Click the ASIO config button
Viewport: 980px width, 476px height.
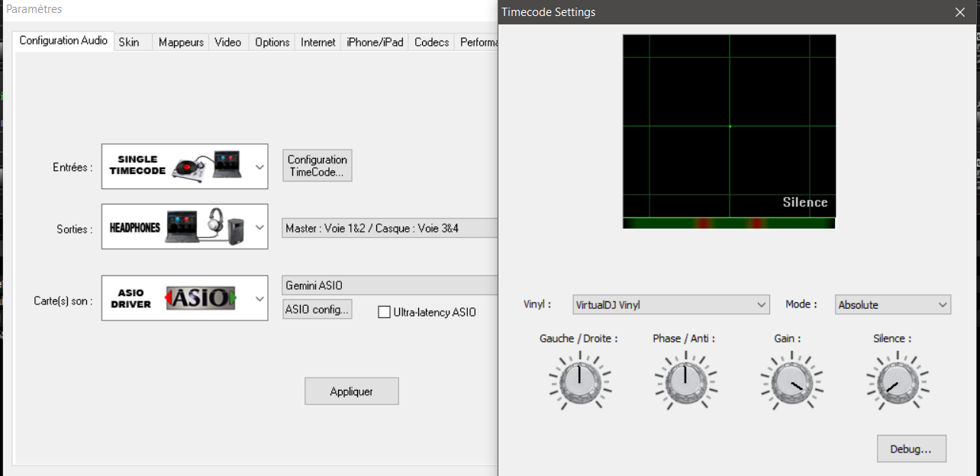318,309
